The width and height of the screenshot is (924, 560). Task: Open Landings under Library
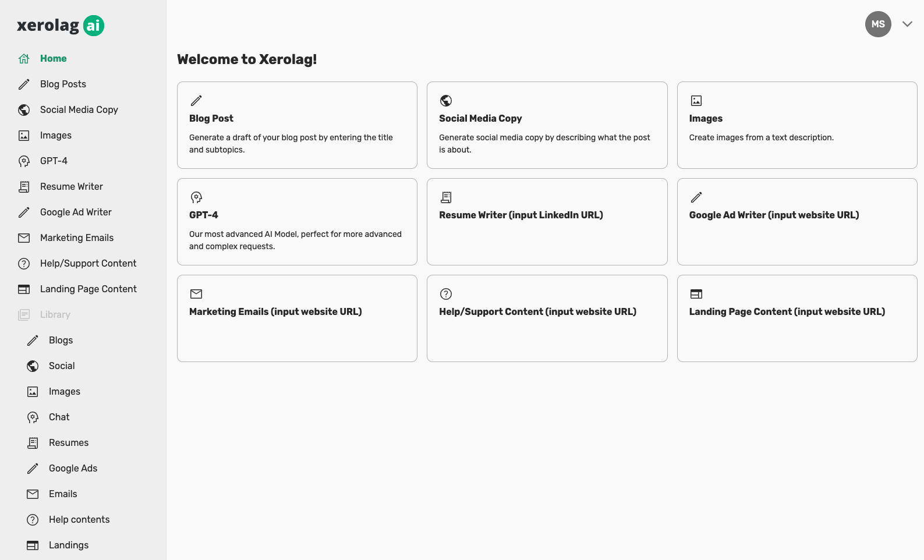69,545
